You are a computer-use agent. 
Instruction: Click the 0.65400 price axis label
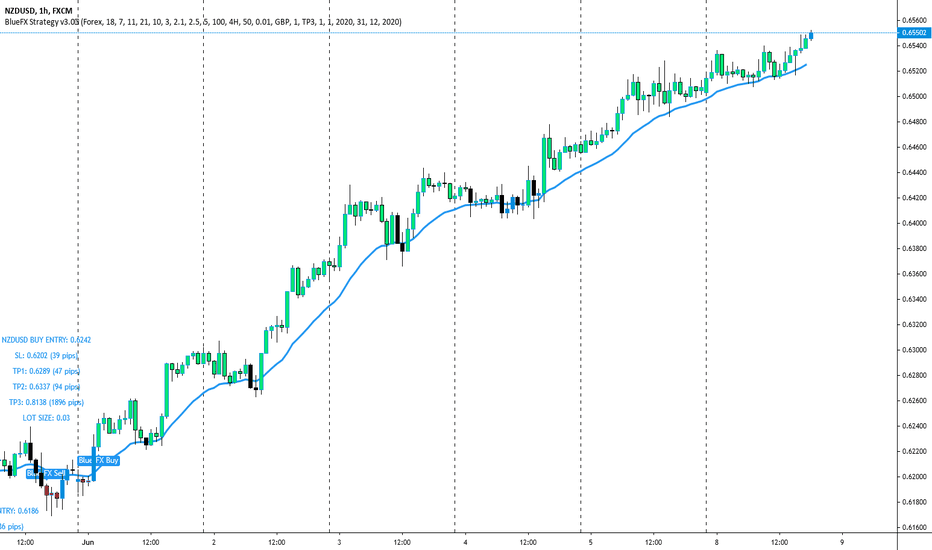(914, 46)
